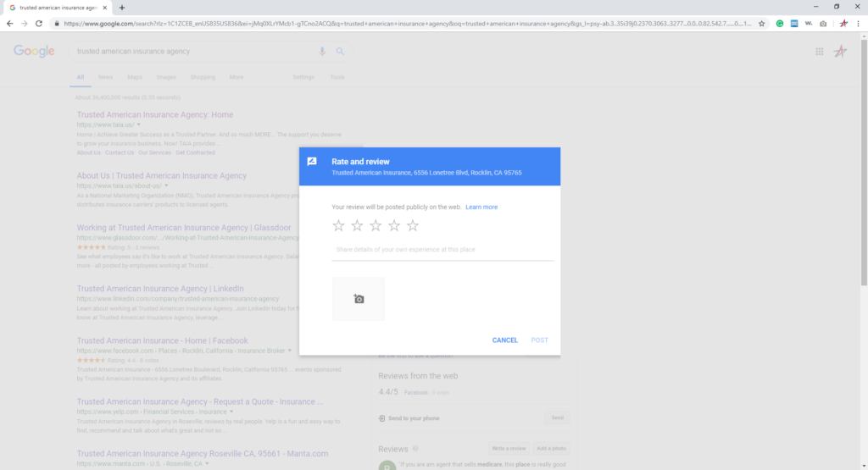This screenshot has width=868, height=470.
Task: Focus the share details review text field
Action: pyautogui.click(x=442, y=250)
